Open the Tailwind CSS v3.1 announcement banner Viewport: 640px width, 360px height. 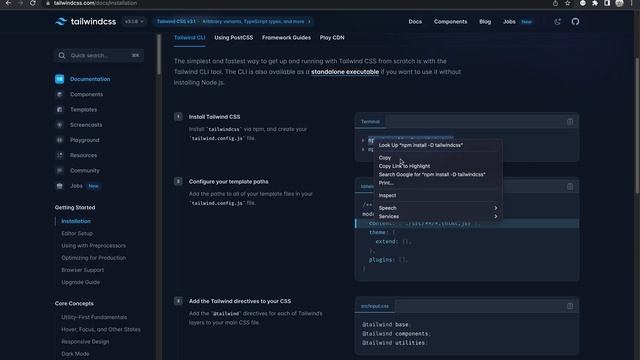[233, 22]
